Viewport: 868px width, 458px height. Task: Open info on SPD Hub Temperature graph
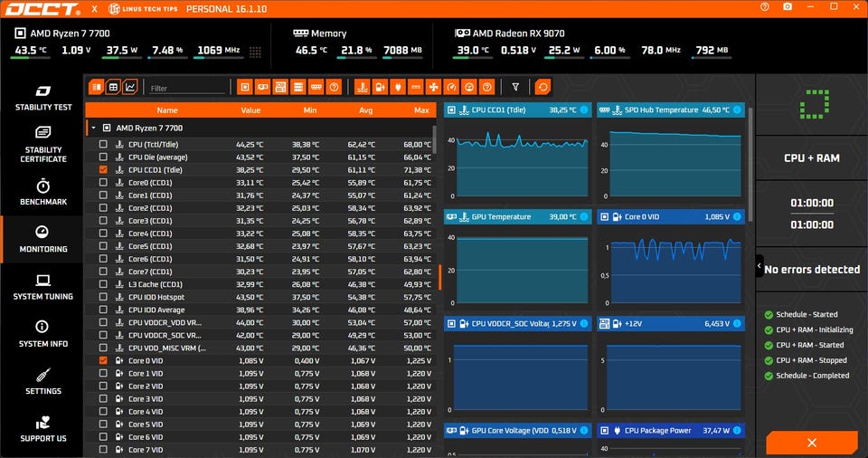click(737, 110)
